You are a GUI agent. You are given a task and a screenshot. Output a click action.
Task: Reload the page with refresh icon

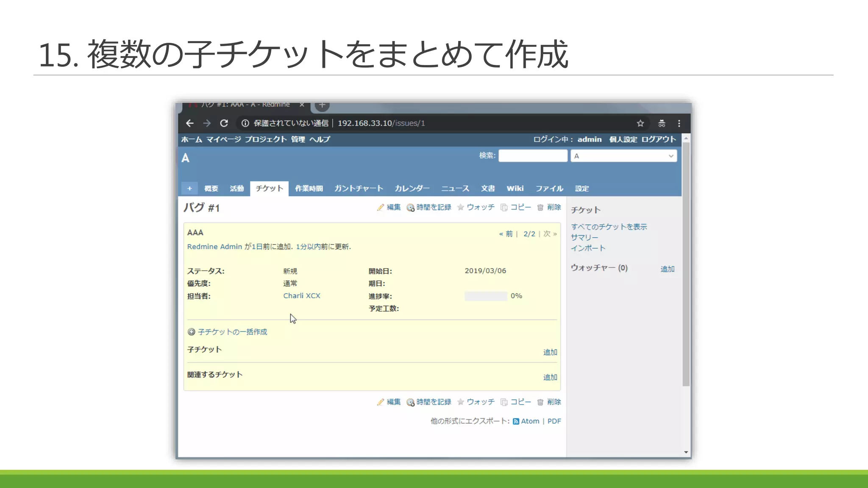pyautogui.click(x=224, y=123)
